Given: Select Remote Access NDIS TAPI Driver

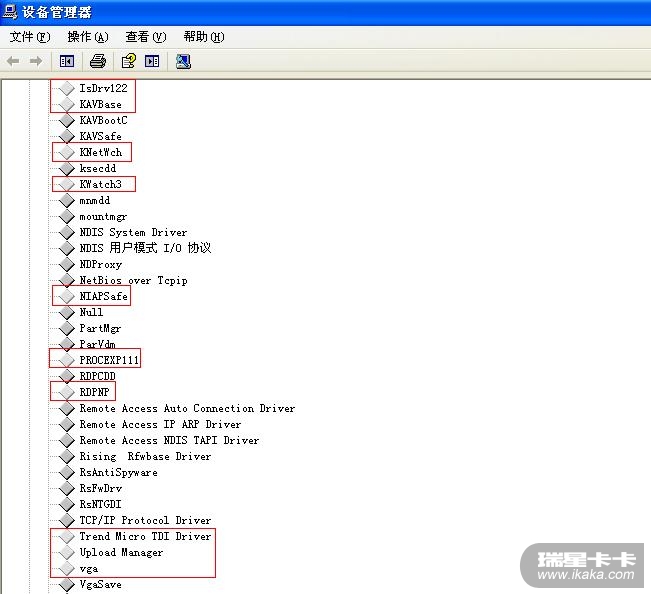Looking at the screenshot, I should (169, 440).
